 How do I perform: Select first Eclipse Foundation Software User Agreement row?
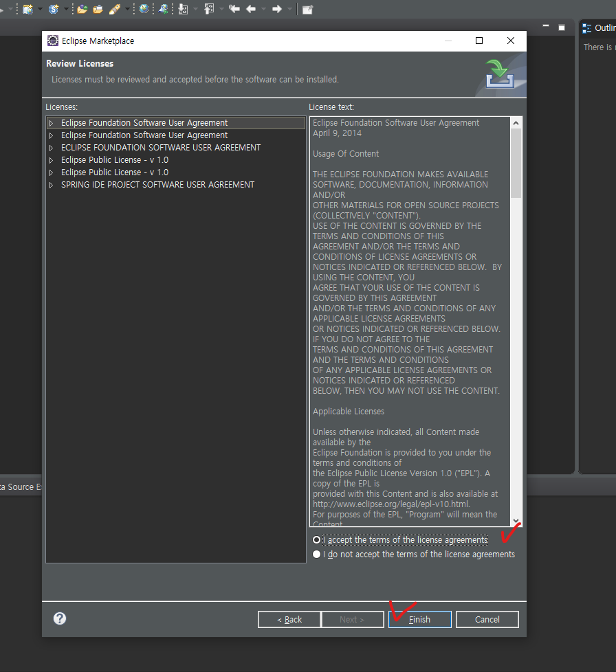(x=176, y=123)
